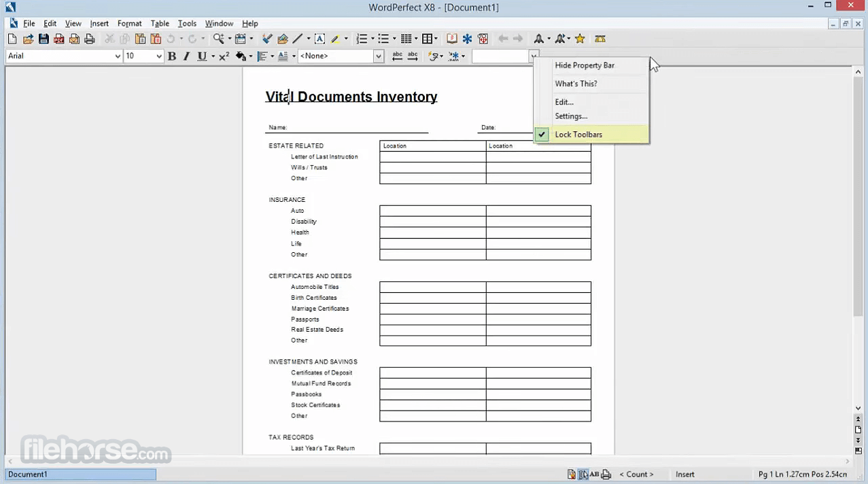
Task: Click the Columns layout icon
Action: click(x=406, y=39)
